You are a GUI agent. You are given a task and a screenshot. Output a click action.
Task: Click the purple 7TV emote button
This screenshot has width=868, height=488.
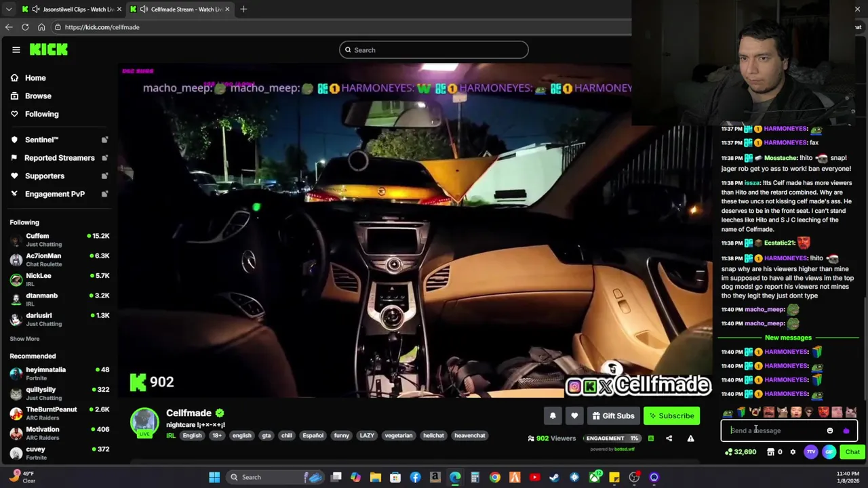811,452
